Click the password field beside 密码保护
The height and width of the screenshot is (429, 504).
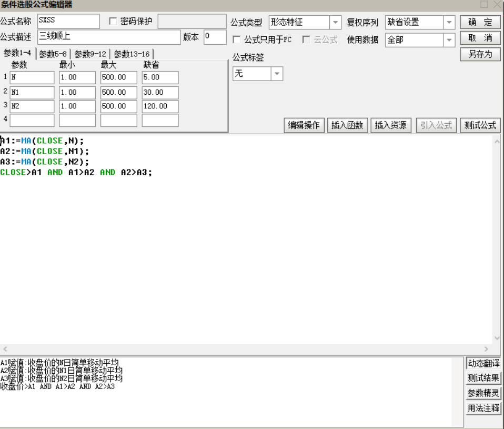(192, 22)
